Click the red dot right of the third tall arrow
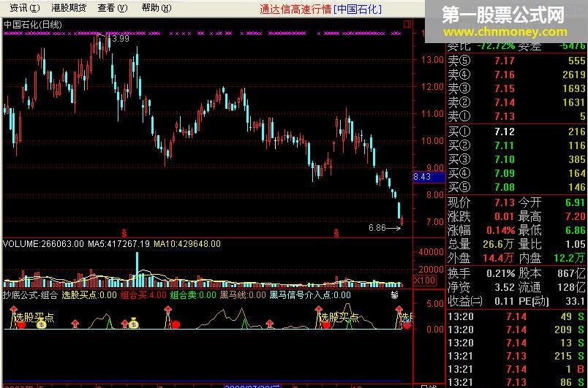This screenshot has width=588, height=388. (176, 324)
